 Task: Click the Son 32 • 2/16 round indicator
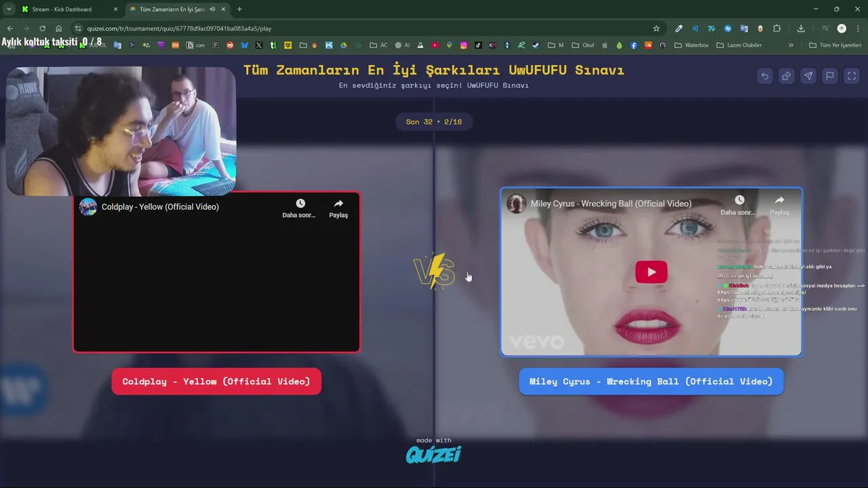click(x=434, y=122)
